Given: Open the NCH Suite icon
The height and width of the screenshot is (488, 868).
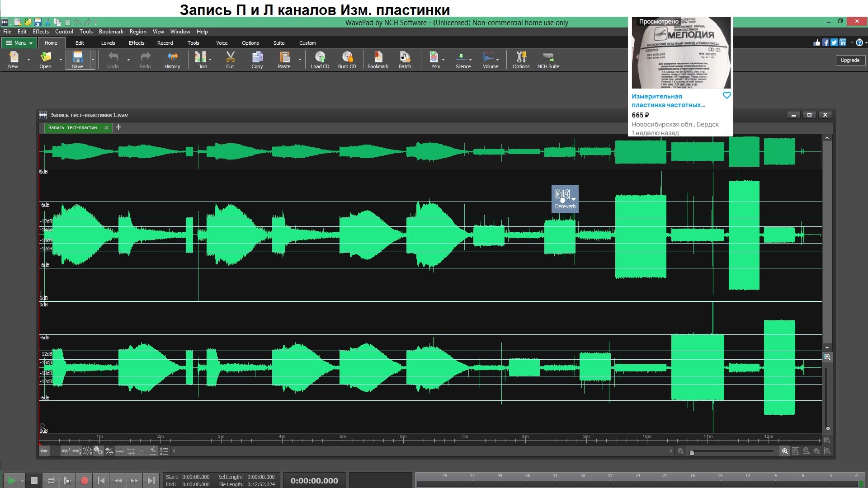Looking at the screenshot, I should (x=548, y=60).
